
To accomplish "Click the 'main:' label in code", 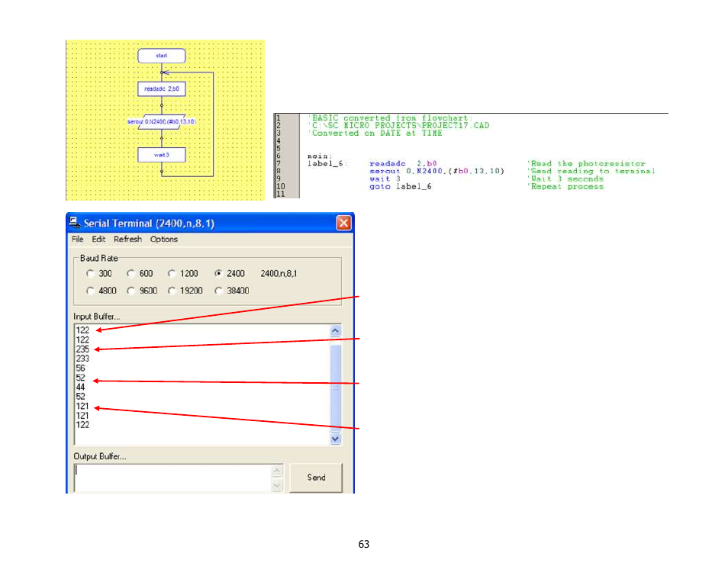I will (320, 156).
